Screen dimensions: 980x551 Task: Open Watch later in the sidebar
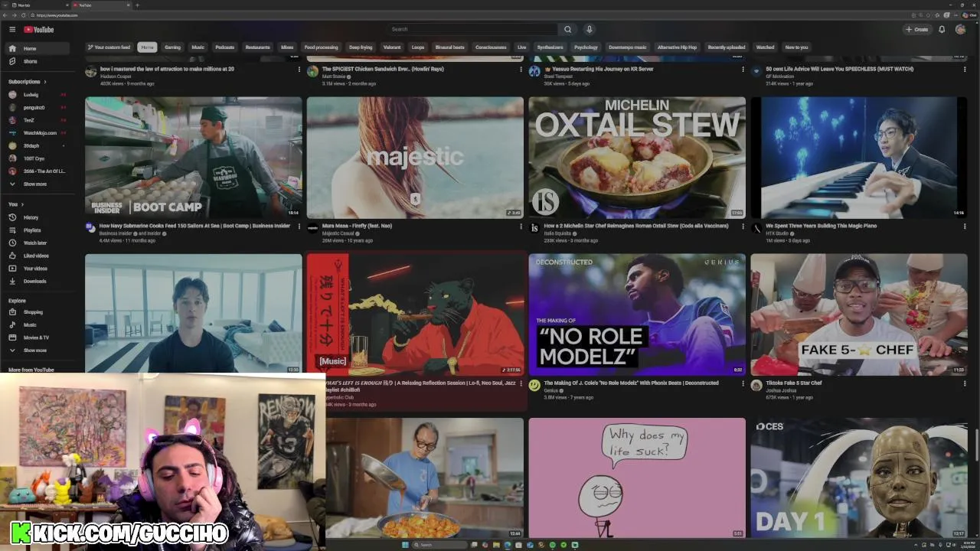pyautogui.click(x=38, y=243)
